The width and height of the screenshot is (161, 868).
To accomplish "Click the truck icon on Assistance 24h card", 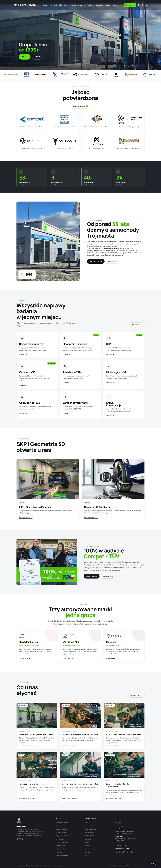I will point(65,366).
